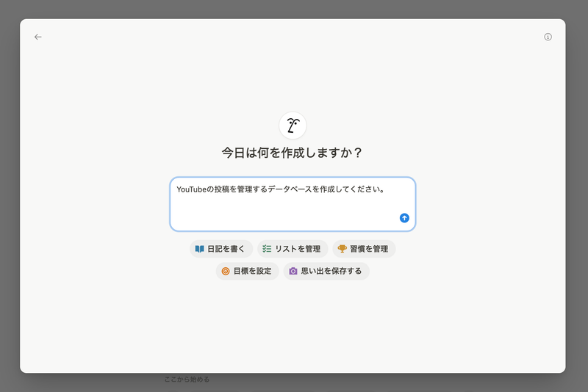This screenshot has width=588, height=392.
Task: Click the trophy icon for 習慣を管理
Action: (342, 249)
